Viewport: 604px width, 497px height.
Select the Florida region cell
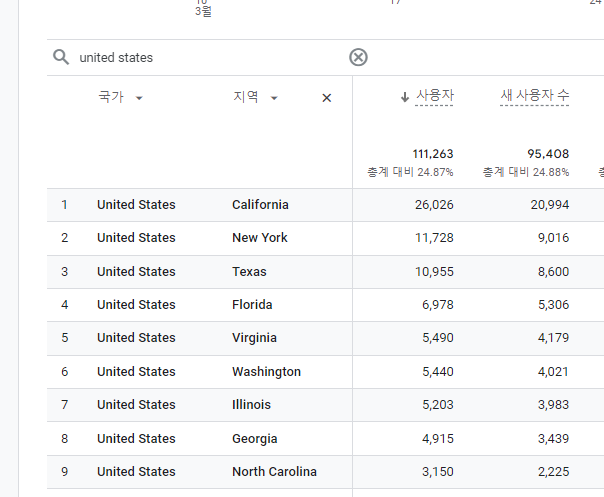coord(252,305)
